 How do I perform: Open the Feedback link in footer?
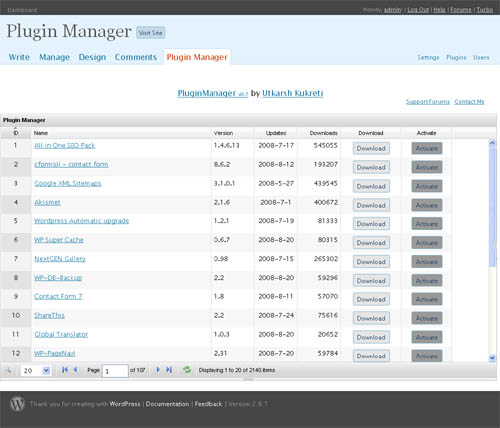[x=208, y=404]
